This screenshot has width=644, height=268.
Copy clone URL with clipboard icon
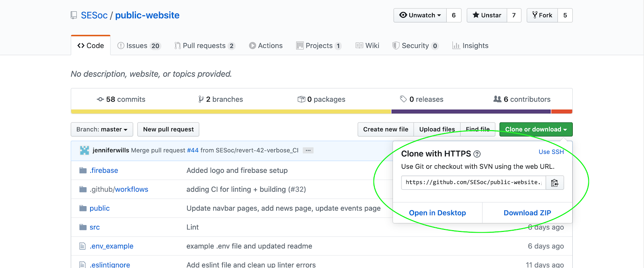point(555,182)
